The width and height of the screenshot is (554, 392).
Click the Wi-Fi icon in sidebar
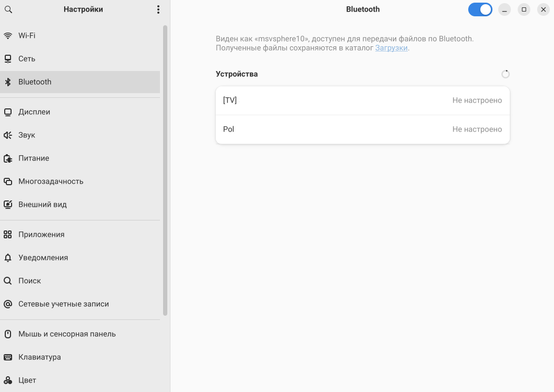pyautogui.click(x=8, y=36)
